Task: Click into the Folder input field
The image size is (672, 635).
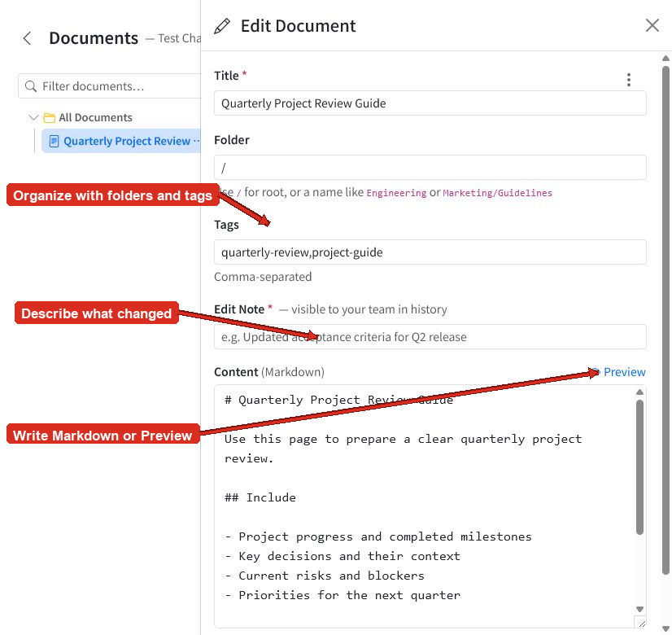Action: pos(430,168)
